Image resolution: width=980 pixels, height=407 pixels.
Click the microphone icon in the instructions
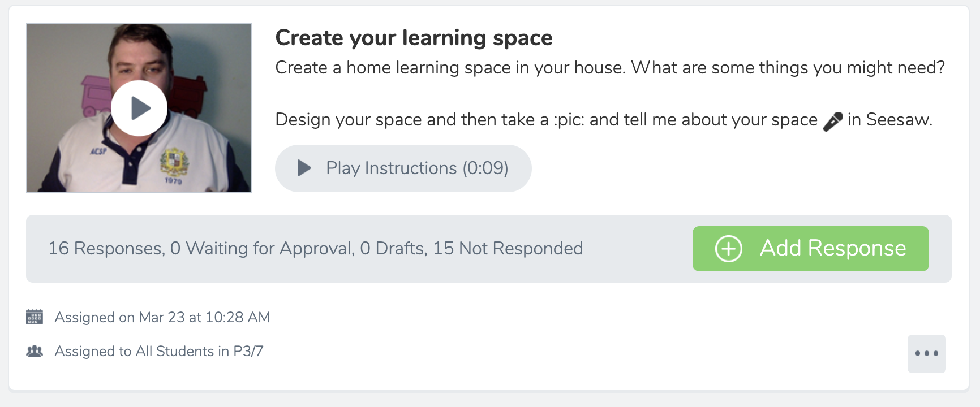point(832,121)
